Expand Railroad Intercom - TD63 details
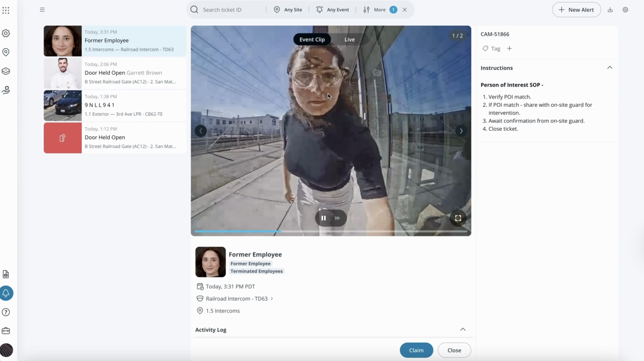The height and width of the screenshot is (361, 644). tap(271, 298)
